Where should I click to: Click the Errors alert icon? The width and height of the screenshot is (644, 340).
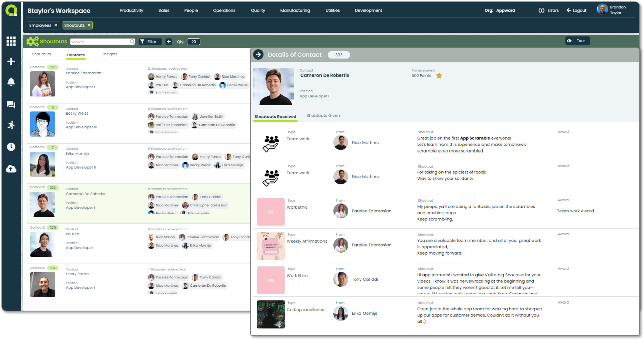coord(541,10)
